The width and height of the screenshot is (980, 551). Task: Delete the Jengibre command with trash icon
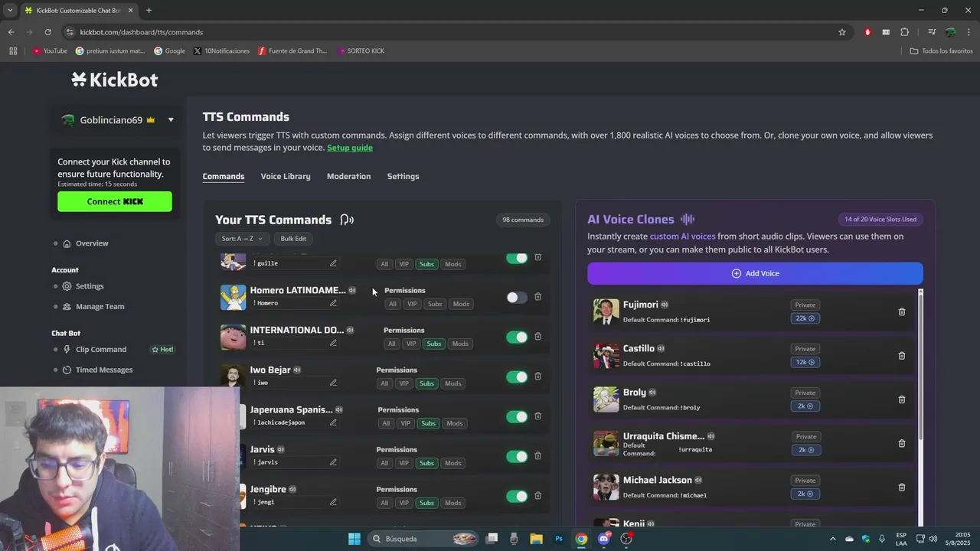coord(537,496)
